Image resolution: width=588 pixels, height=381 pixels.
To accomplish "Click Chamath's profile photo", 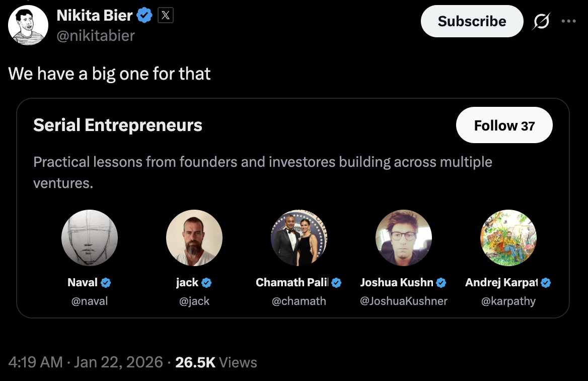I will 299,238.
